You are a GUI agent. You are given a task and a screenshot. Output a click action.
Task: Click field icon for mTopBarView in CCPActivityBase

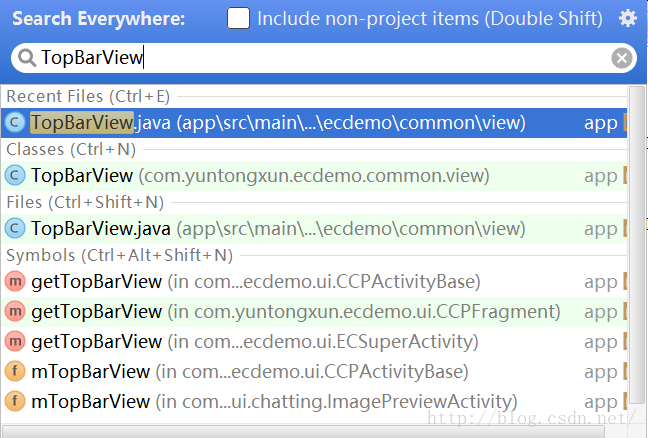(15, 371)
